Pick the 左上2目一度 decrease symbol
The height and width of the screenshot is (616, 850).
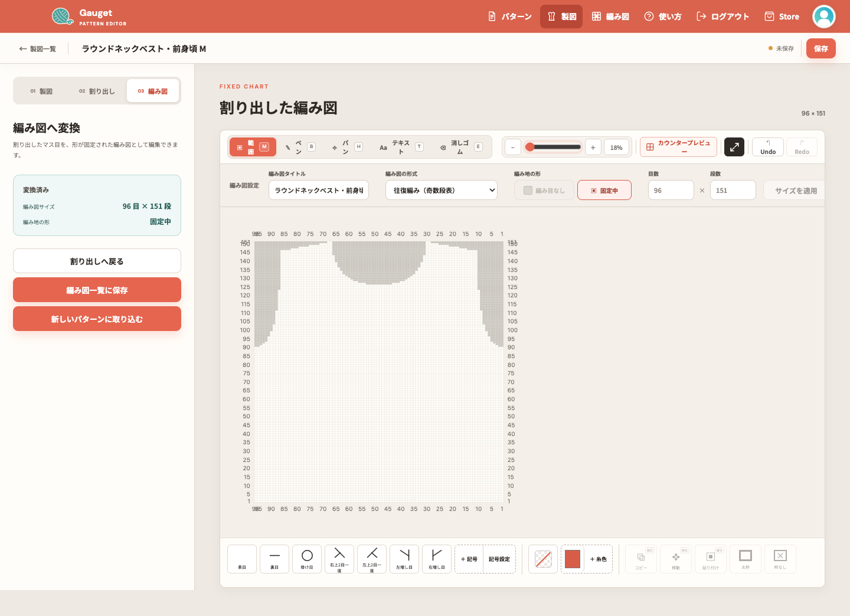point(372,559)
